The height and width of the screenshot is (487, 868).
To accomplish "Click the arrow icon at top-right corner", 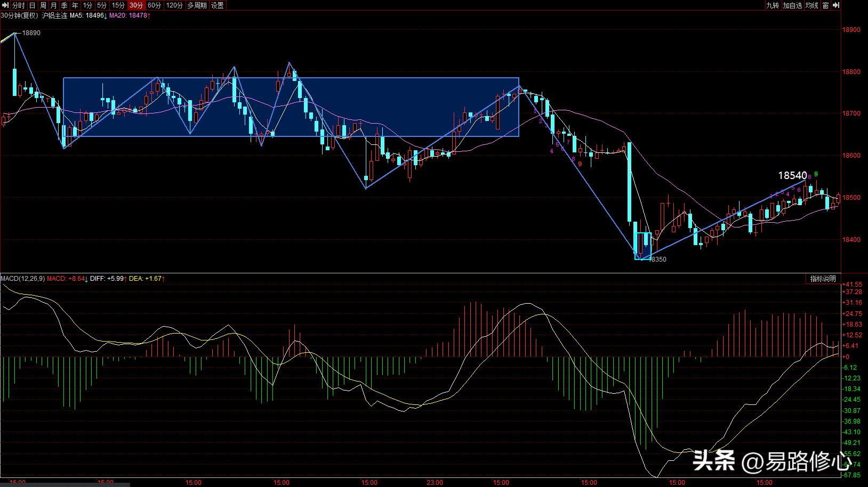I will point(835,5).
